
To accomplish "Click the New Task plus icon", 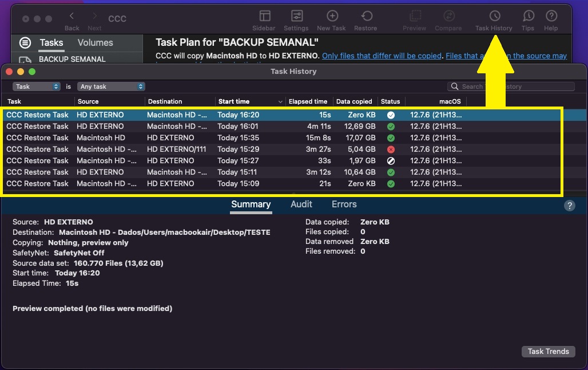I will [x=331, y=17].
